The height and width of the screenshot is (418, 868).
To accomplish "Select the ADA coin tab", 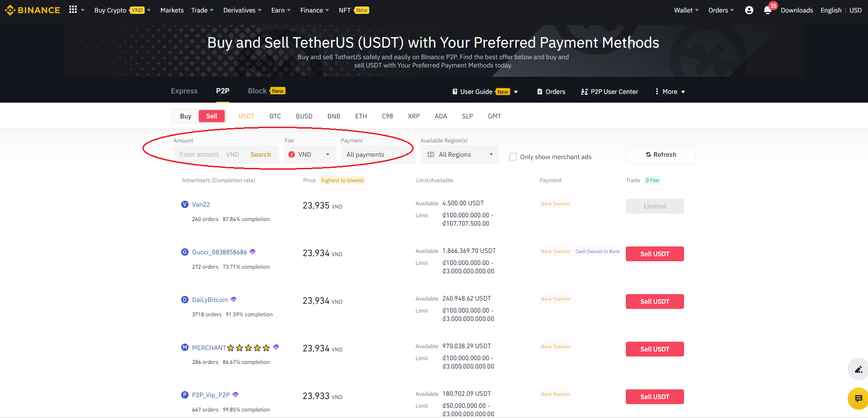I will [441, 116].
